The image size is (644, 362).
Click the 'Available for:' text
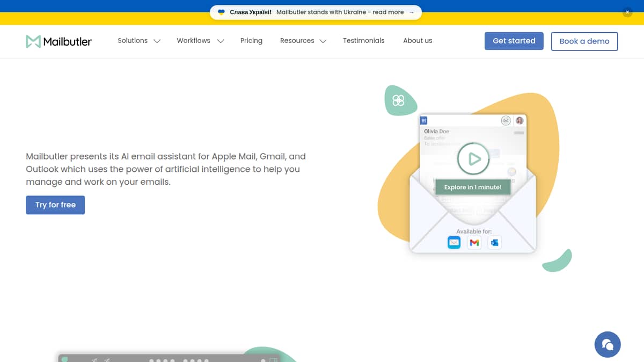[474, 231]
